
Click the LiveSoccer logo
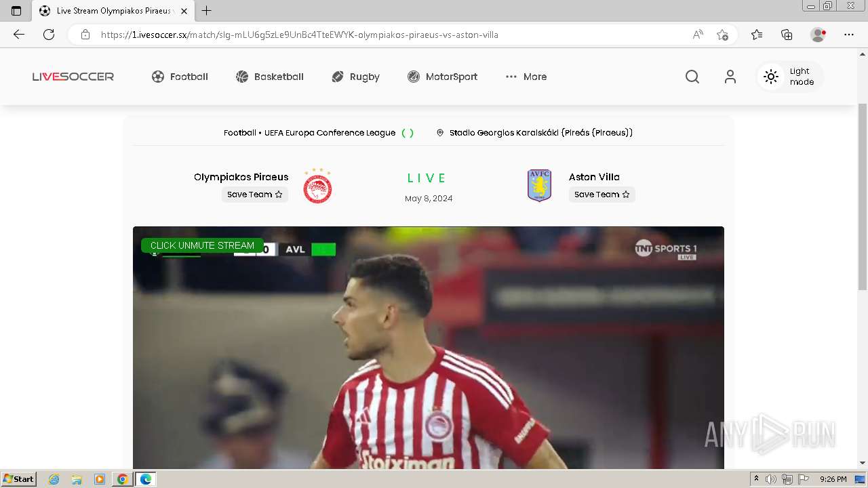[x=73, y=77]
